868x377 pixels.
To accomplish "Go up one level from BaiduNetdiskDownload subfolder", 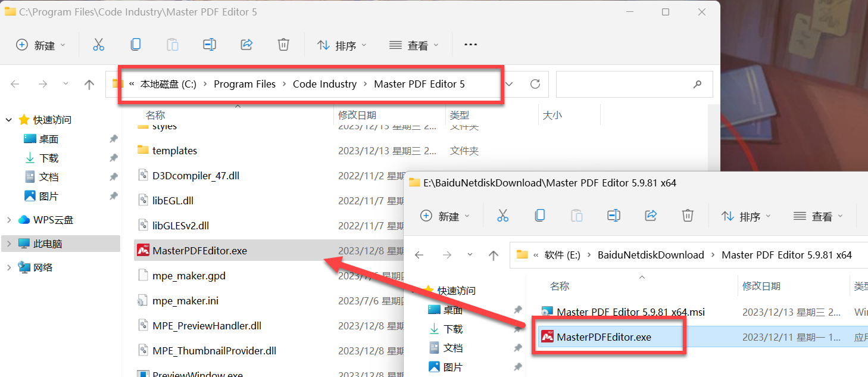I will point(493,256).
